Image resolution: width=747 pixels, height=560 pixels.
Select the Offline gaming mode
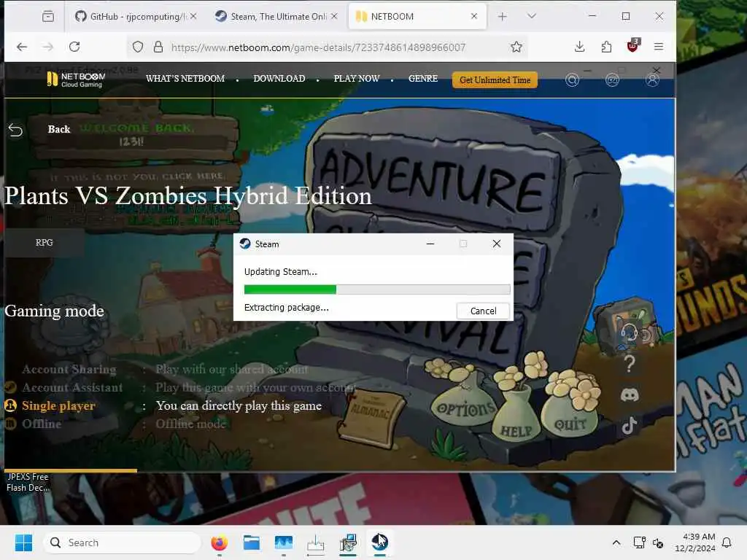pos(42,424)
